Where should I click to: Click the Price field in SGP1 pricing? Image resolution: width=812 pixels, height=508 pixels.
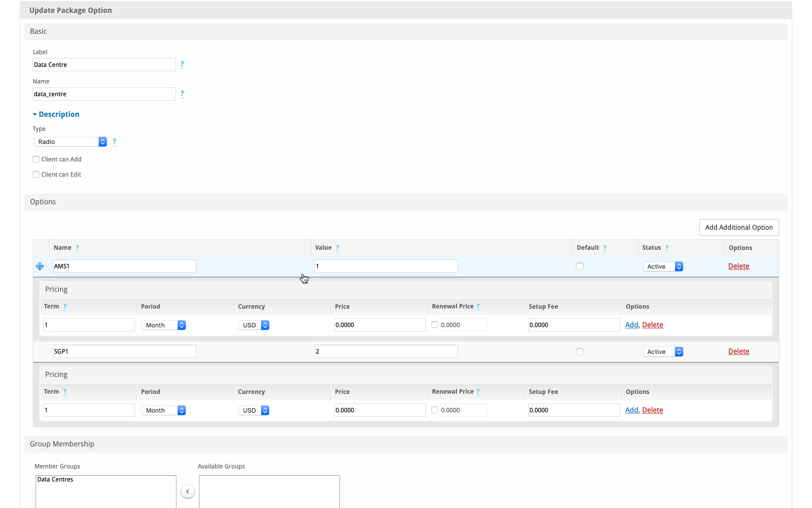(x=380, y=410)
